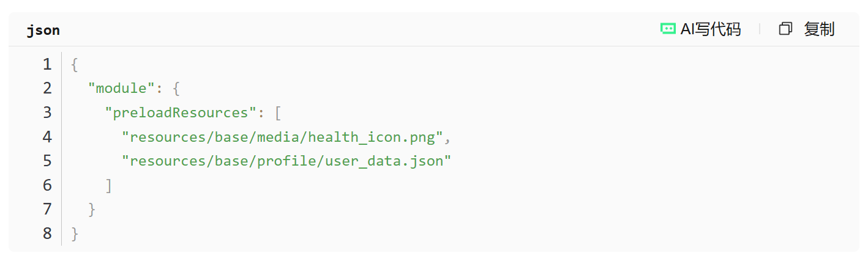Click the "module" key text
Image resolution: width=868 pixels, height=264 pixels.
[121, 88]
